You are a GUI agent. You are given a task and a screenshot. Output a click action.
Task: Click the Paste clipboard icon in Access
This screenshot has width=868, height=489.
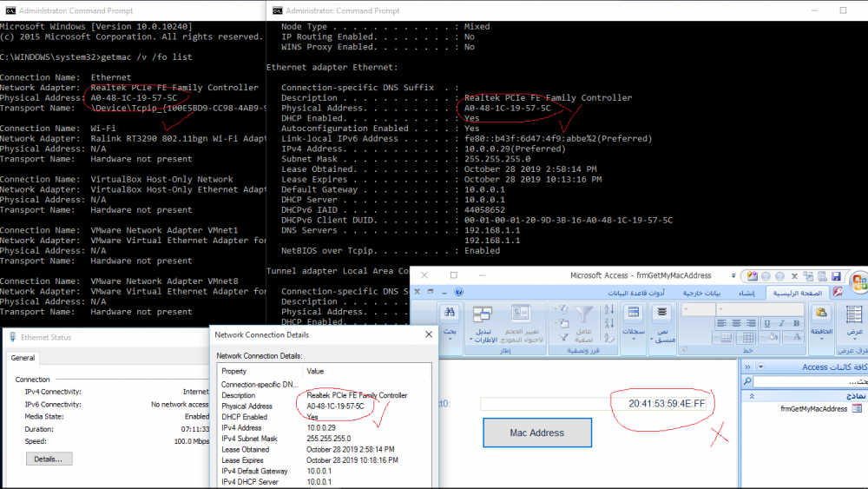821,312
